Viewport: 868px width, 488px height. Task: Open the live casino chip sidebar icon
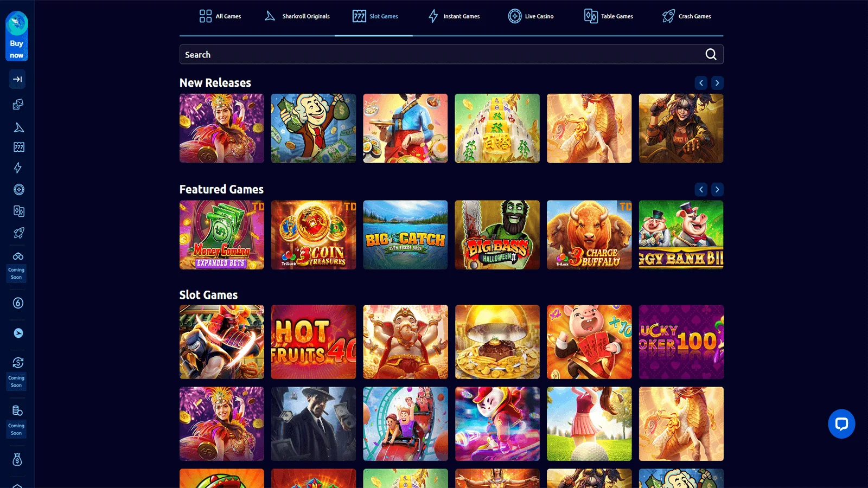click(19, 189)
